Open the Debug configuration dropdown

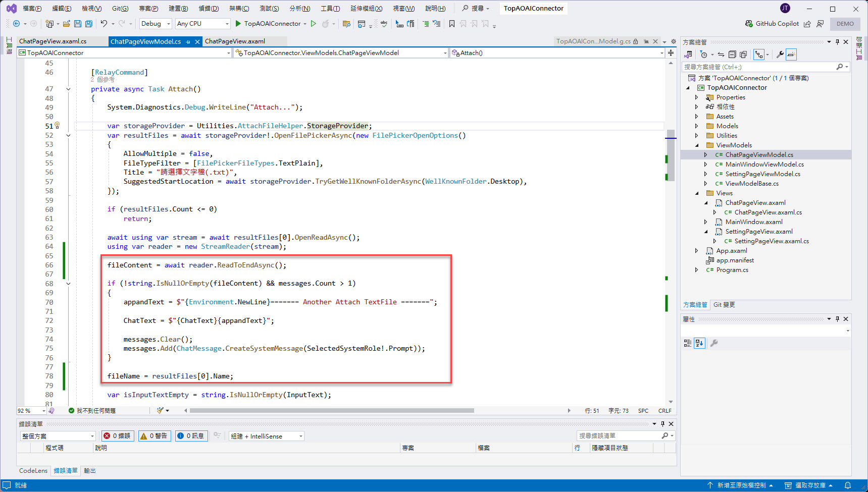click(x=156, y=24)
